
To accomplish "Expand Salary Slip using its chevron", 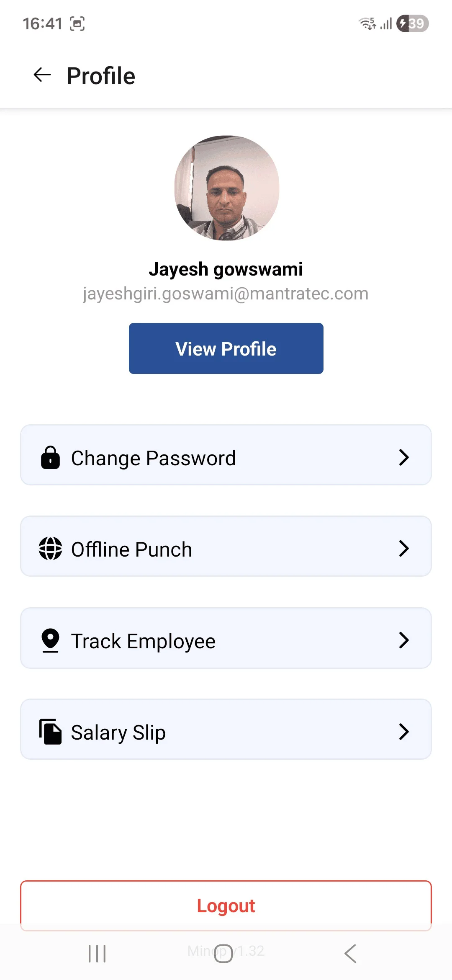I will (x=403, y=732).
